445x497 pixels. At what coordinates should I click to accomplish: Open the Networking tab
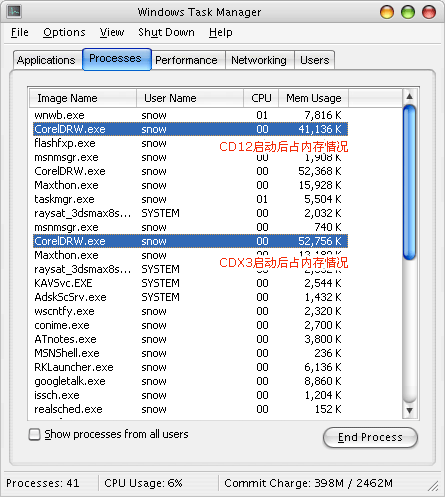click(x=260, y=60)
